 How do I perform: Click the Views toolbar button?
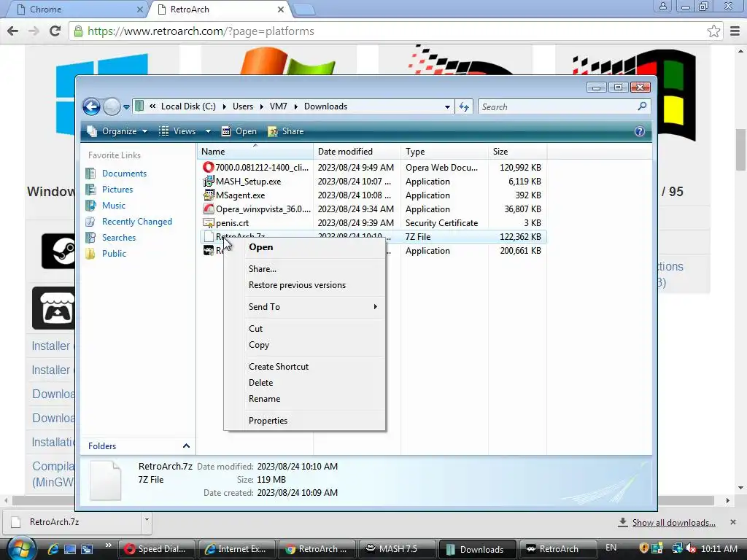(177, 131)
